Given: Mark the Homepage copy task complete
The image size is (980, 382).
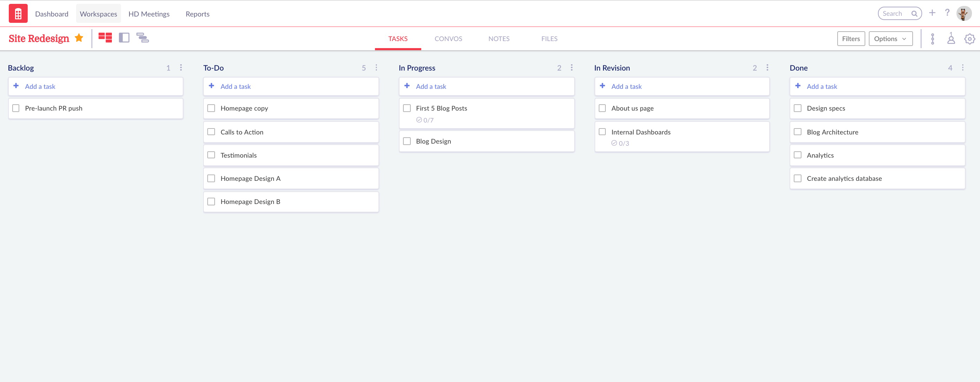Looking at the screenshot, I should [212, 108].
